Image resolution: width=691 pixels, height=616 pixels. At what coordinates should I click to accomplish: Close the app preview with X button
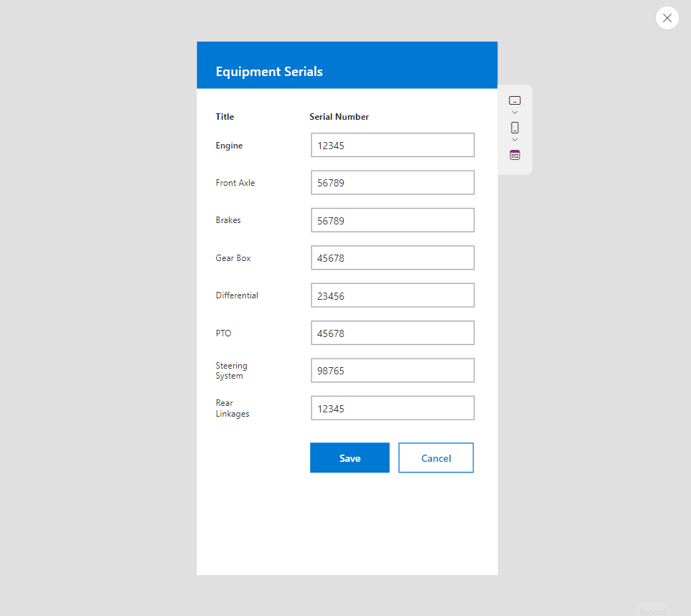pyautogui.click(x=667, y=18)
